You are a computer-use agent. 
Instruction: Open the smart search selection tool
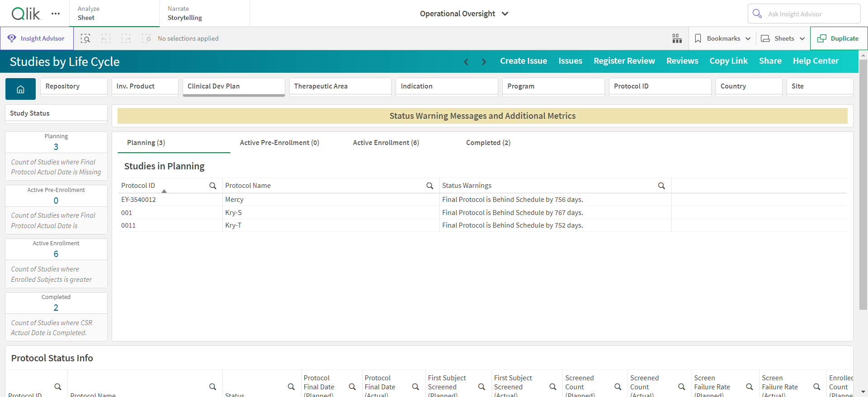point(85,38)
